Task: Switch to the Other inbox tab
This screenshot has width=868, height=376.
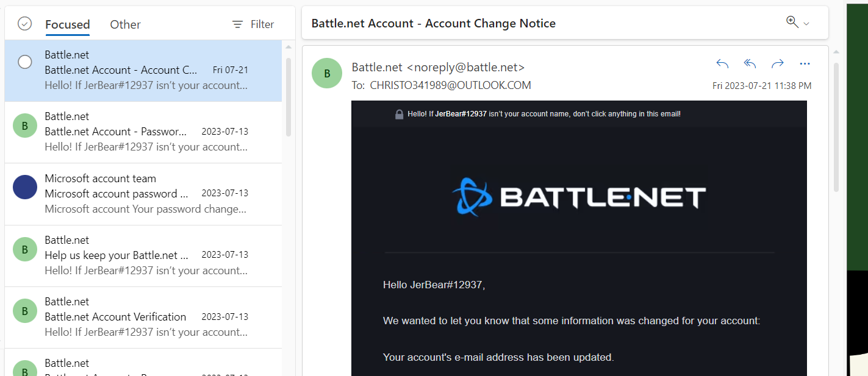Action: [125, 24]
